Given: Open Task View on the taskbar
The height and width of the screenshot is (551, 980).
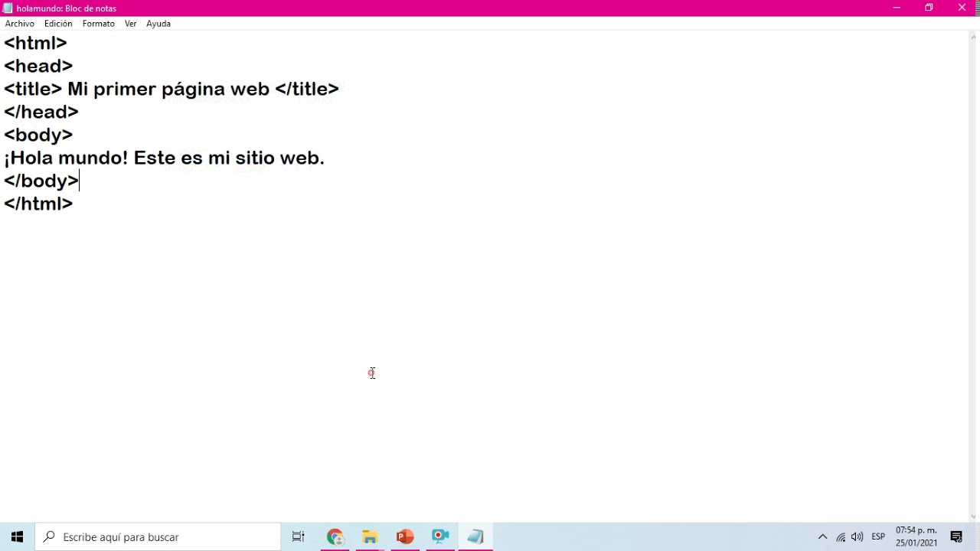Looking at the screenshot, I should pyautogui.click(x=299, y=537).
